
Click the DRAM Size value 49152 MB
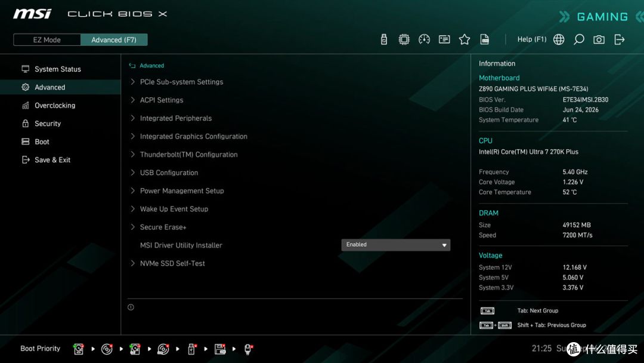click(576, 225)
